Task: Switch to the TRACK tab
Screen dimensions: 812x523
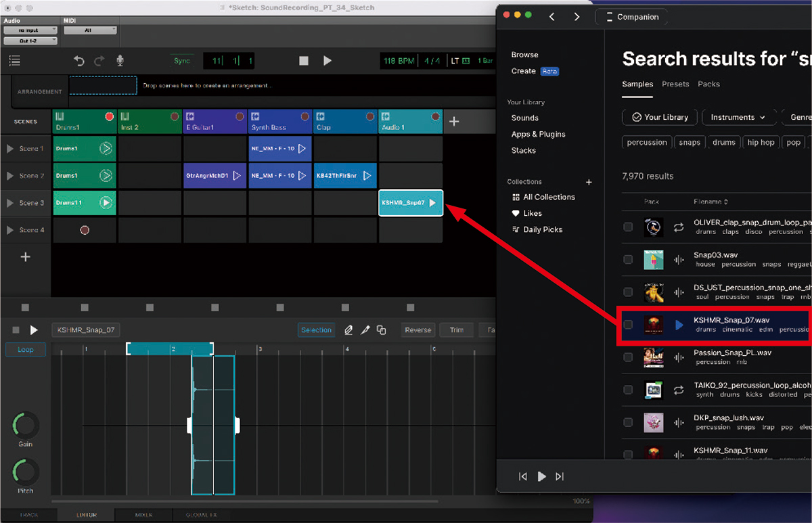Action: coord(28,515)
